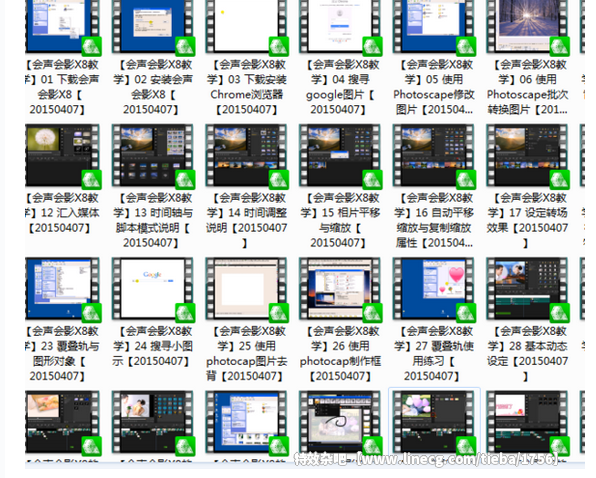Click the file name '16 自动平移缩放与复制缩放属性'
The height and width of the screenshot is (478, 596).
433,220
